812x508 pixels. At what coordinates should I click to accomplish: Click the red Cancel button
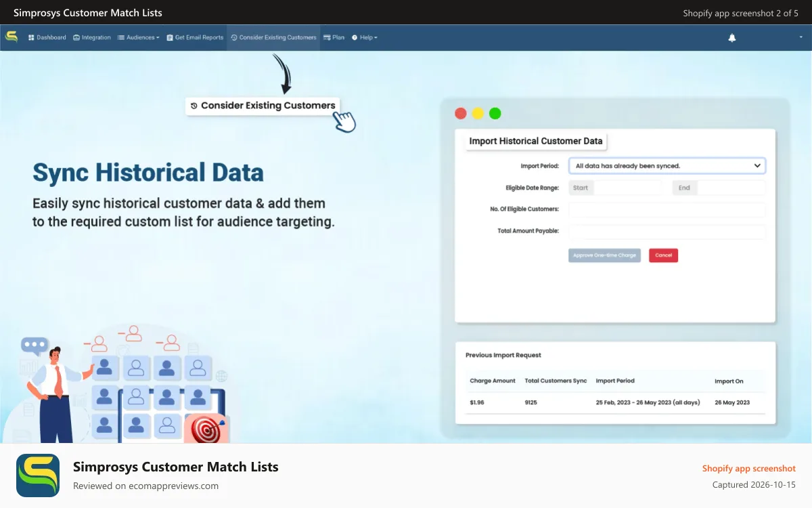663,255
